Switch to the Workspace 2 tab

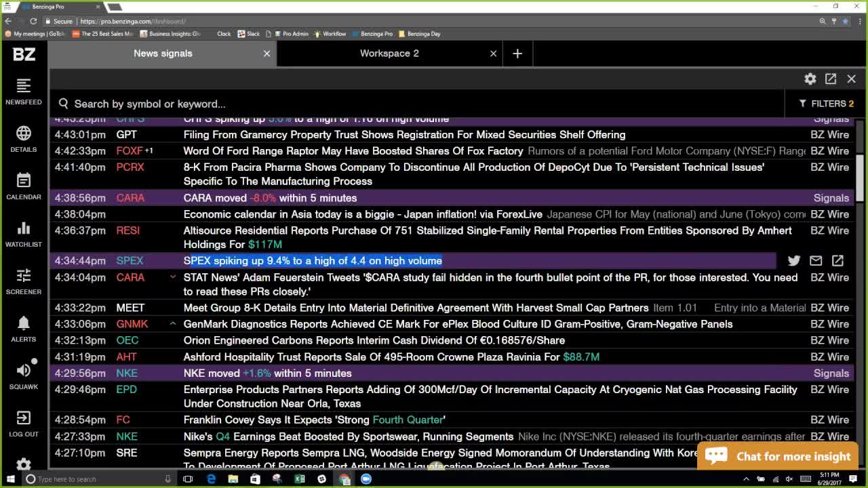(389, 53)
